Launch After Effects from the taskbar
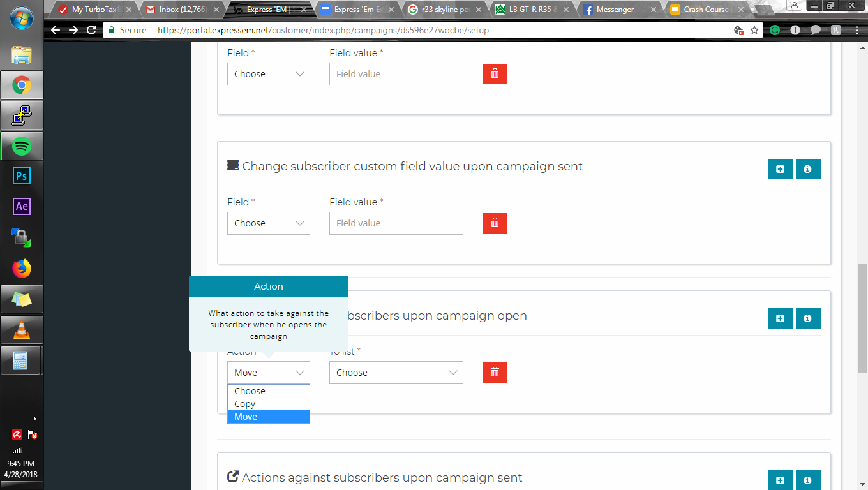868x490 pixels. pos(22,206)
